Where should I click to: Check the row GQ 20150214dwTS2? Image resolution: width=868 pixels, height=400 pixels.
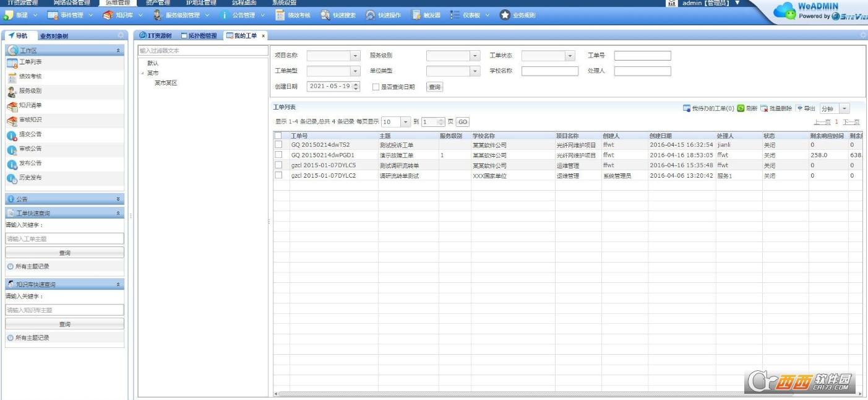tap(278, 145)
